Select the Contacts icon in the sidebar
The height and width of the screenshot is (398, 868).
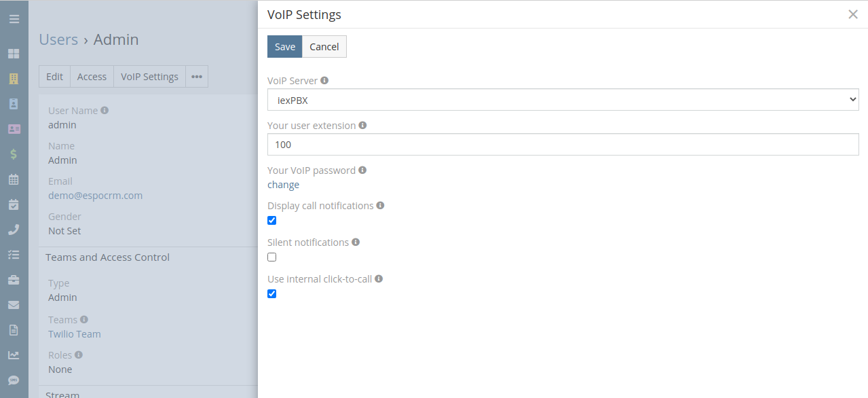point(14,128)
